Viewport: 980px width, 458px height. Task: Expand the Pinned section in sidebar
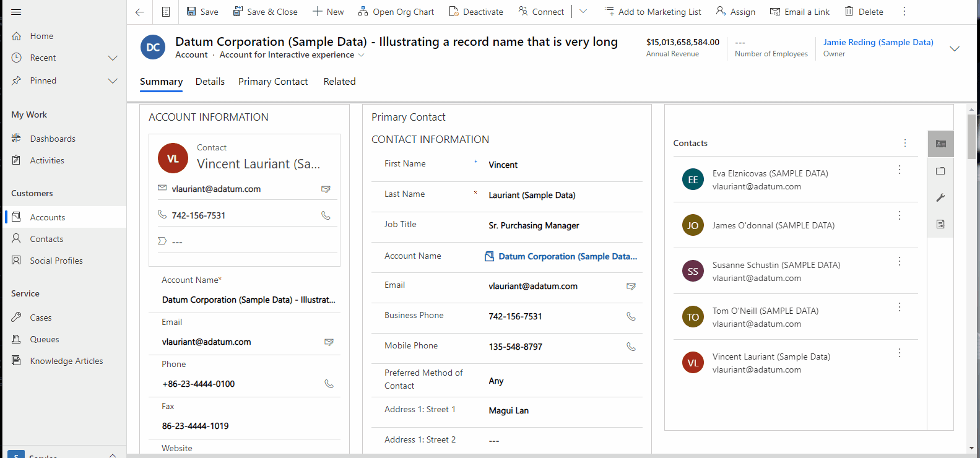(113, 80)
